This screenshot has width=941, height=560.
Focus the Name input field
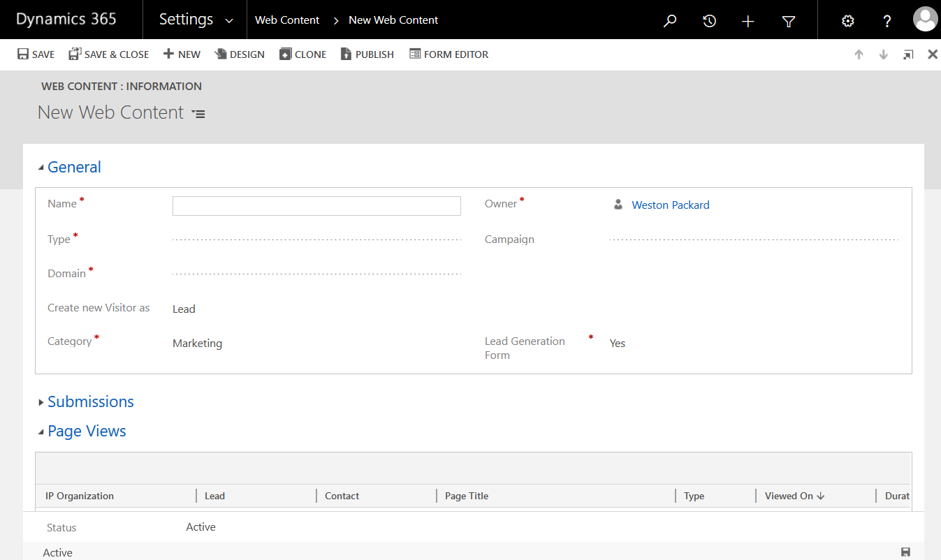(x=316, y=205)
